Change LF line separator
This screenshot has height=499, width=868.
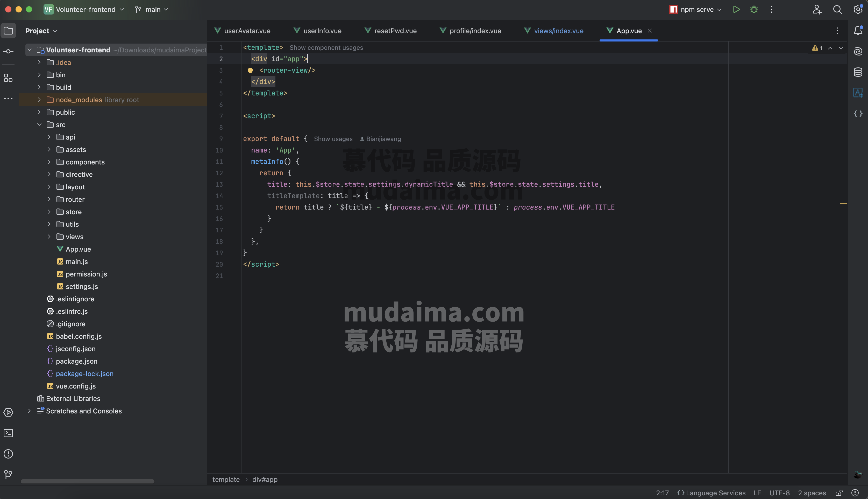click(757, 493)
